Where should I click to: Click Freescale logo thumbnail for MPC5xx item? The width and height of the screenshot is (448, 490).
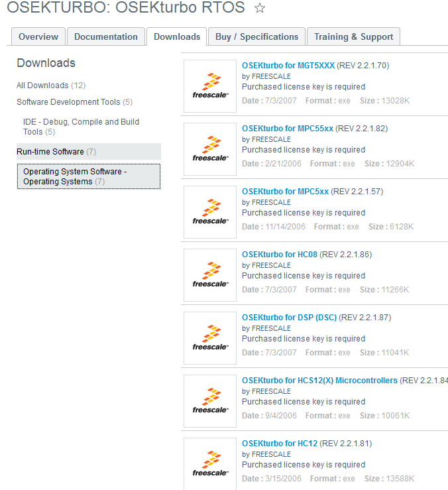[x=210, y=212]
